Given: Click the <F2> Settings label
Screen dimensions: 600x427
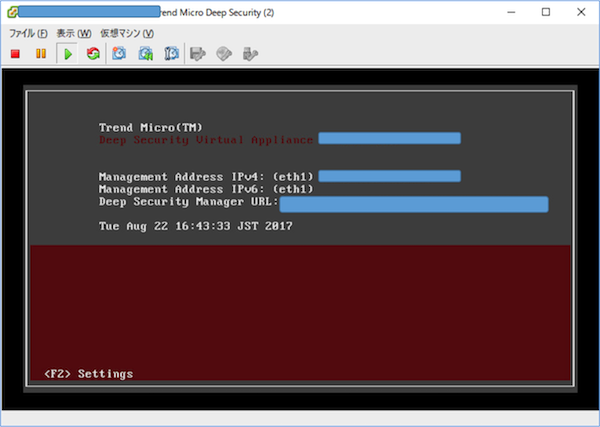Looking at the screenshot, I should (89, 373).
